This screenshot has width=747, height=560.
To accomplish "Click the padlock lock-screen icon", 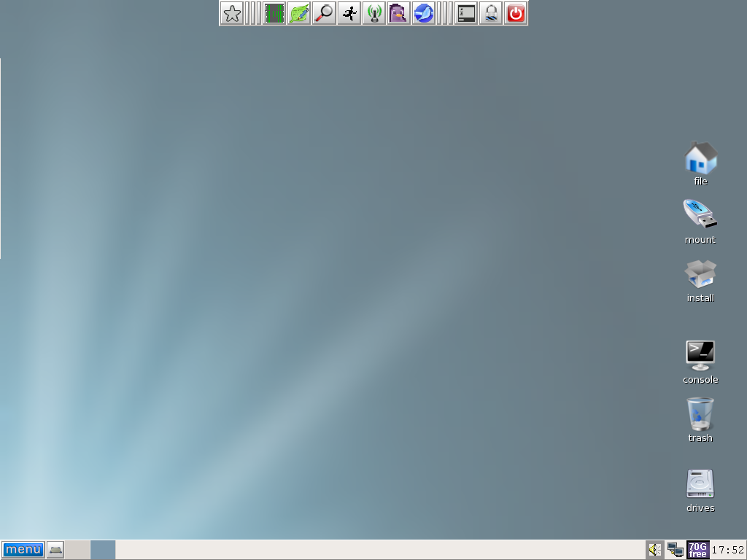I will [x=491, y=13].
